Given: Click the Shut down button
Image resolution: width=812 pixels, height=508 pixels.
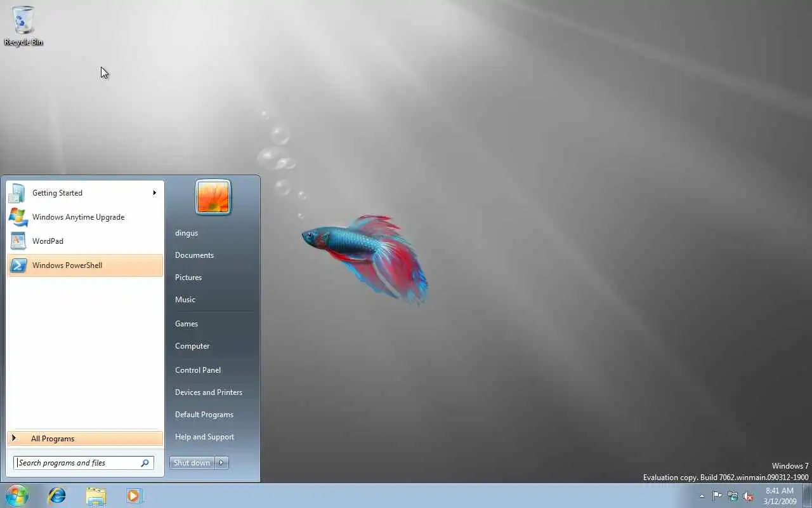Looking at the screenshot, I should click(x=192, y=463).
